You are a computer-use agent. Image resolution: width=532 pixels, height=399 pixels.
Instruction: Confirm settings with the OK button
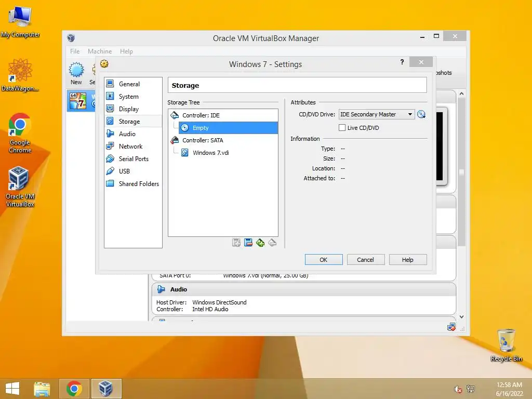click(x=324, y=260)
